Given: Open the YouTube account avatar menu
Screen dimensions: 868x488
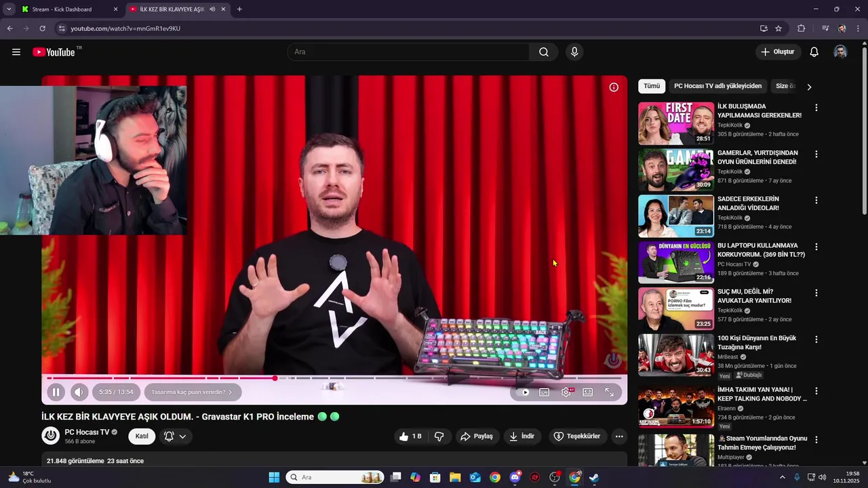Looking at the screenshot, I should (840, 52).
